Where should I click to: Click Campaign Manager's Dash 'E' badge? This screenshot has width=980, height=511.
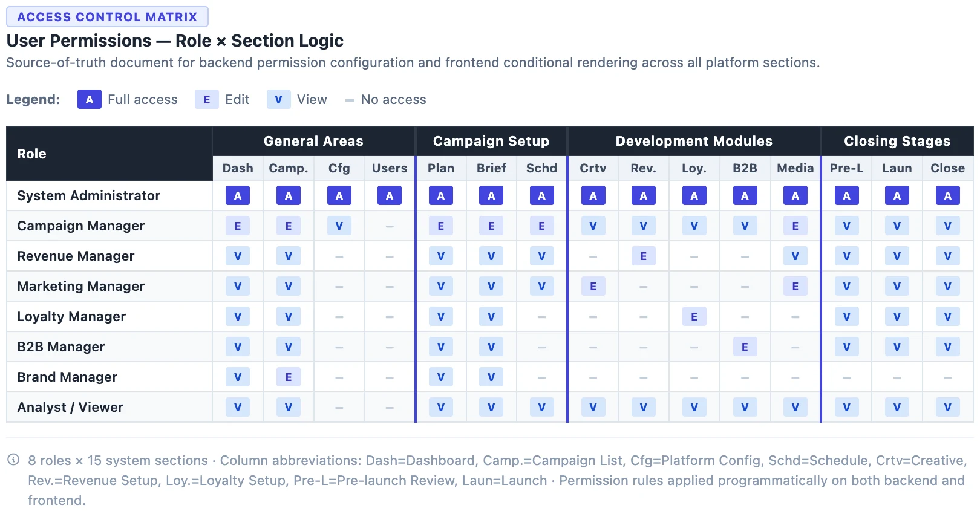pyautogui.click(x=238, y=226)
